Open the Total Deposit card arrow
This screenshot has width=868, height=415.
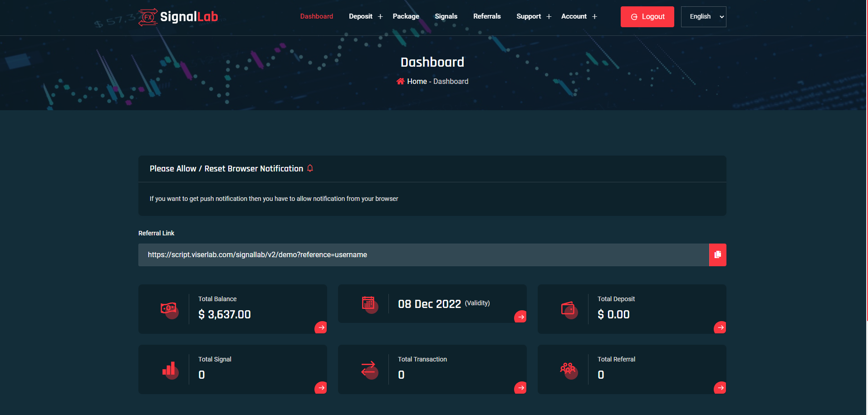[x=720, y=327]
